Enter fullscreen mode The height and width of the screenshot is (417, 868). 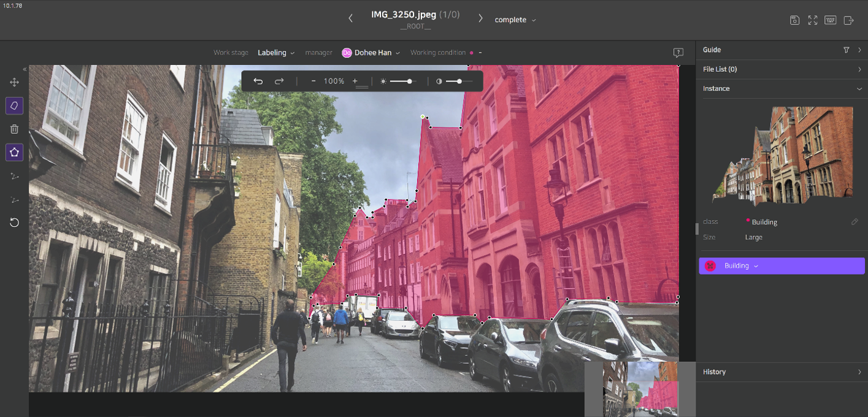pos(813,20)
